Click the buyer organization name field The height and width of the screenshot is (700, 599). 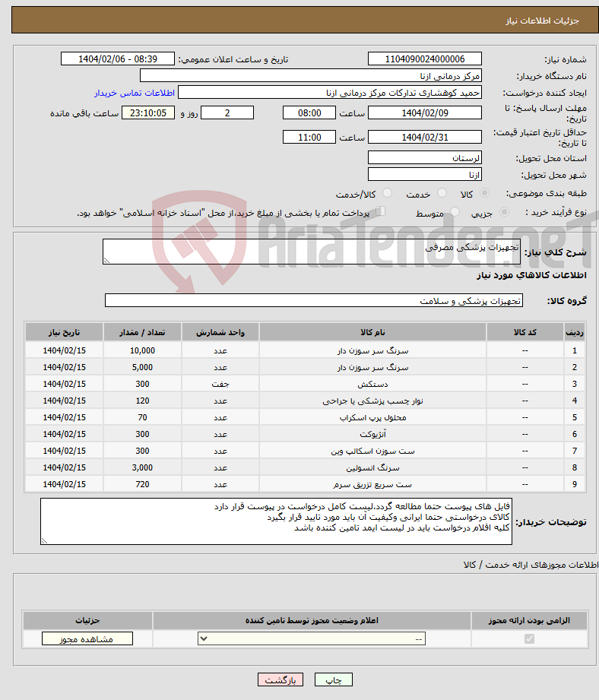click(311, 76)
